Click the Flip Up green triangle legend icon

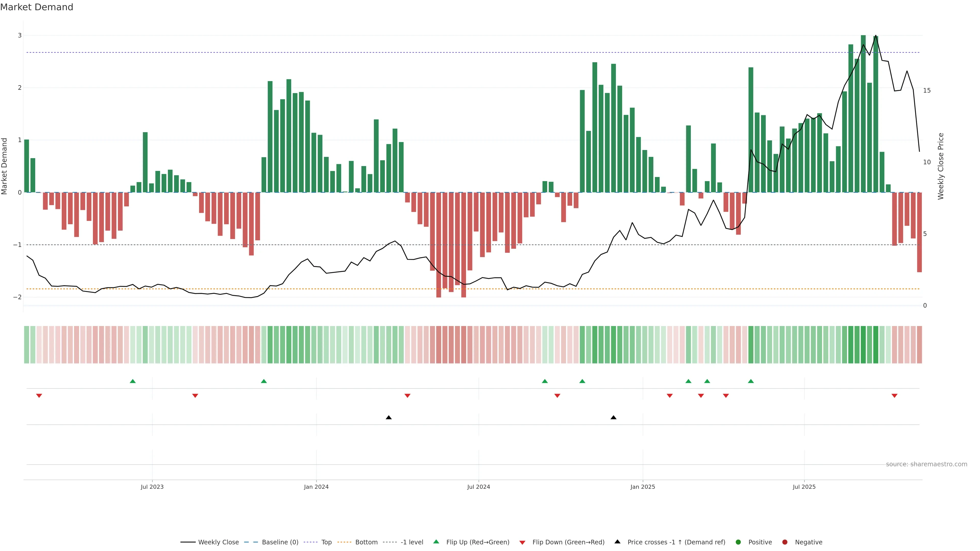pos(436,542)
